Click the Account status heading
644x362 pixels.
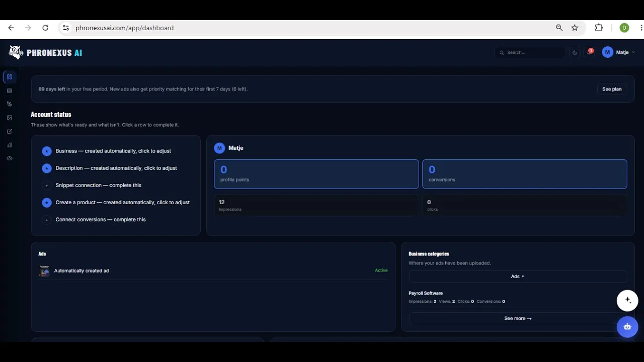point(51,115)
